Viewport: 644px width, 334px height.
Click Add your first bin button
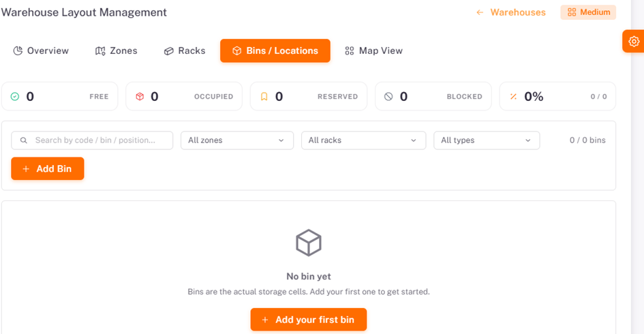coord(309,320)
